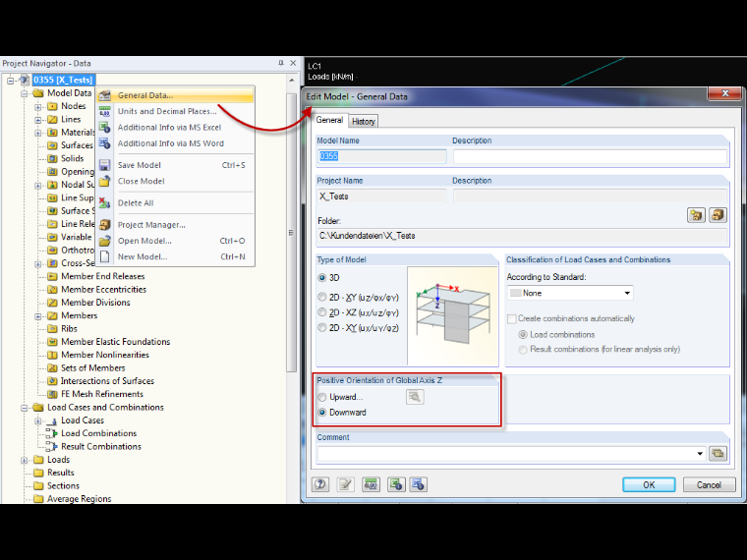Click OK in the Edit Model dialog
The height and width of the screenshot is (560, 747).
coord(649,484)
